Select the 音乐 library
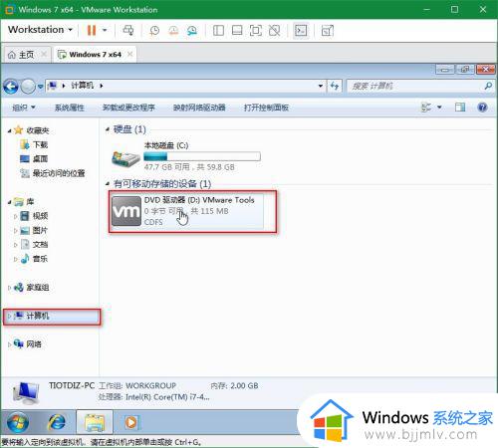This screenshot has width=498, height=448. pyautogui.click(x=34, y=259)
